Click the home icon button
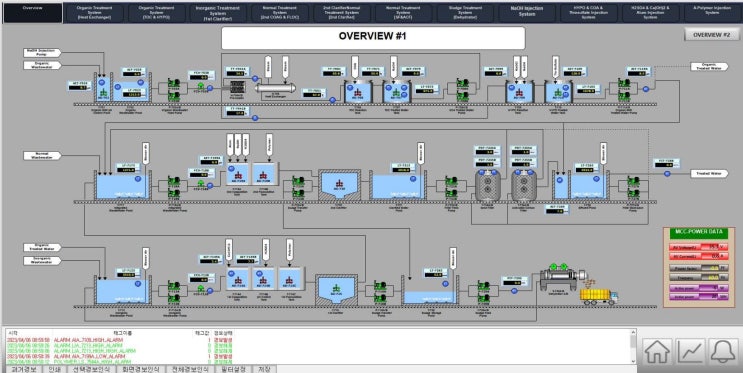The image size is (743, 373). 657,352
